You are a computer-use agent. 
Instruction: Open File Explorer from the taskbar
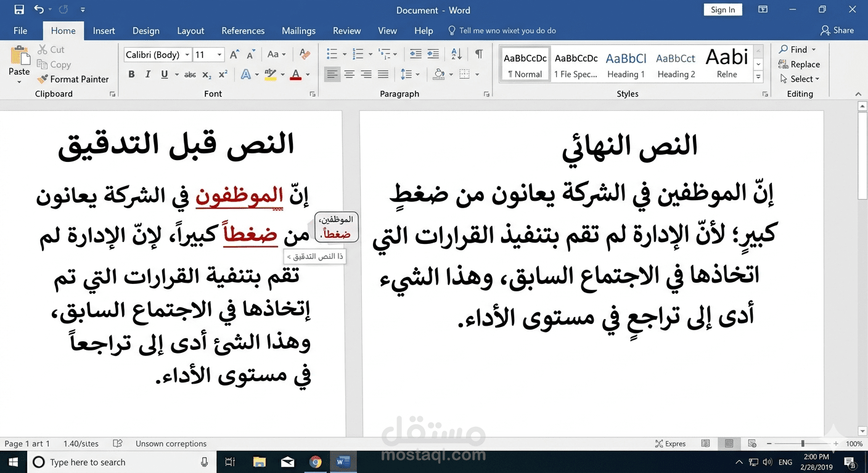[260, 462]
